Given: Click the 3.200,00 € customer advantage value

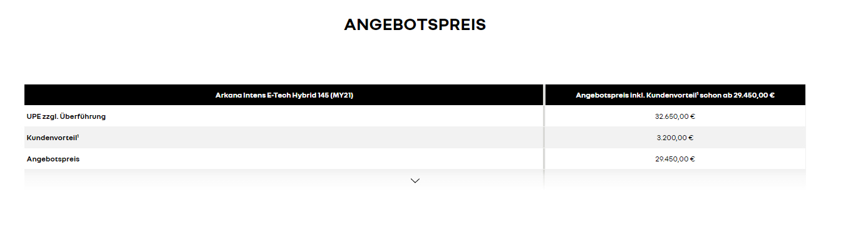Looking at the screenshot, I should pos(675,138).
